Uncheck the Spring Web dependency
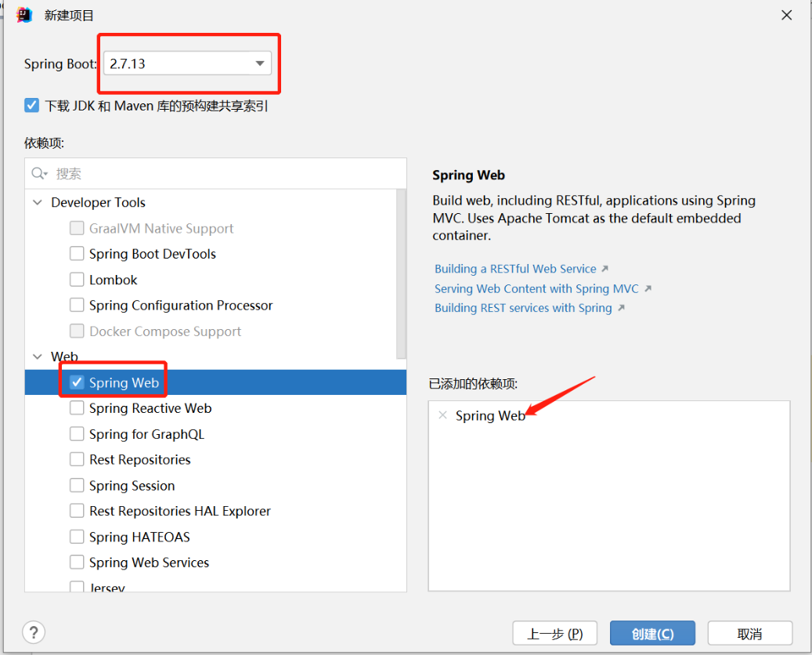This screenshot has width=812, height=655. [77, 382]
